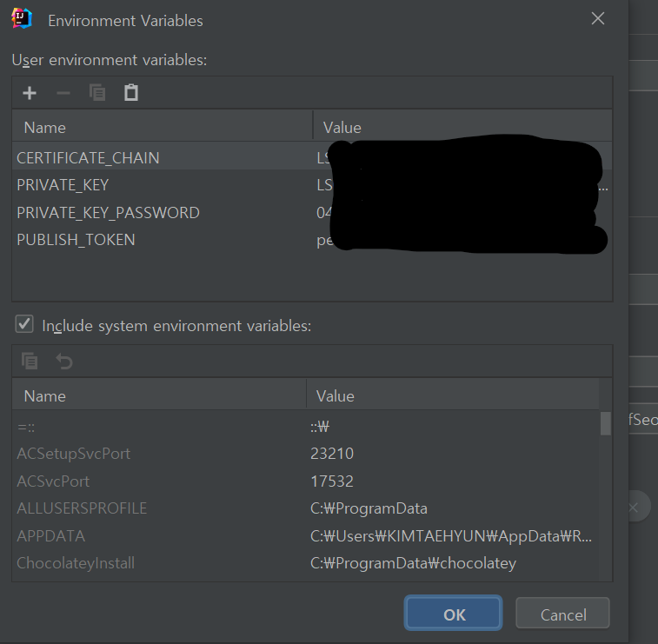
Task: Revert system variable changes icon
Action: coord(64,361)
